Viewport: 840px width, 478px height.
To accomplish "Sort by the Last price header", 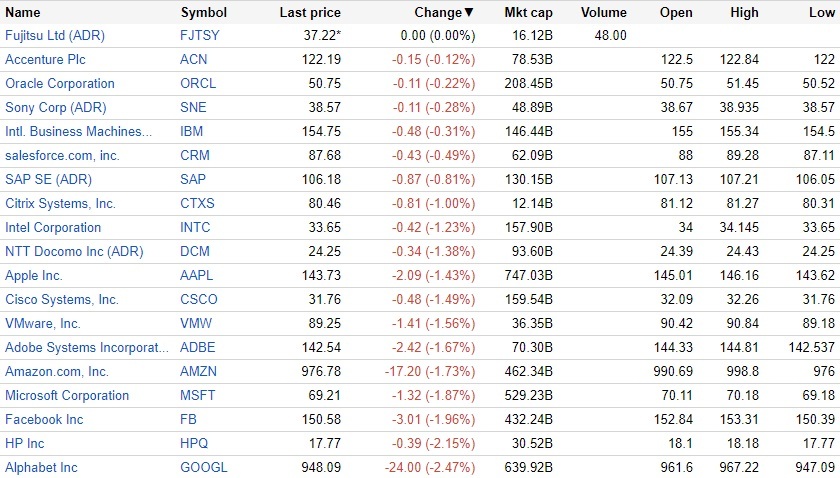I will (x=310, y=13).
